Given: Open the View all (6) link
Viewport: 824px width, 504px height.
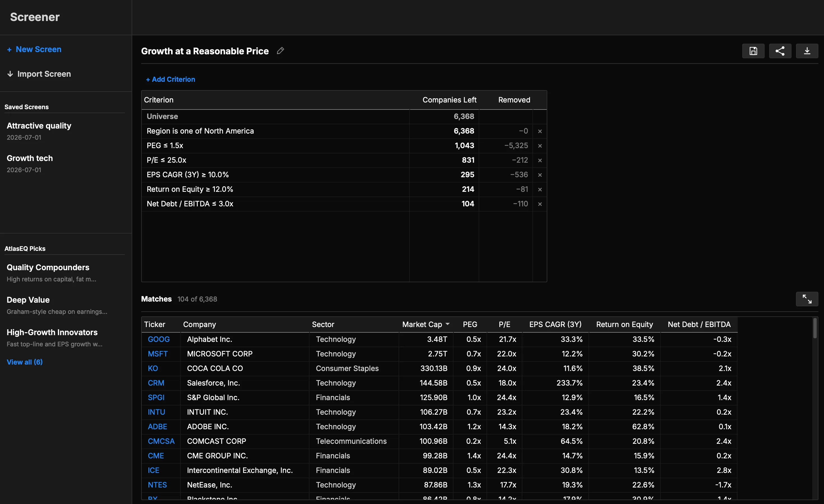Looking at the screenshot, I should 24,362.
